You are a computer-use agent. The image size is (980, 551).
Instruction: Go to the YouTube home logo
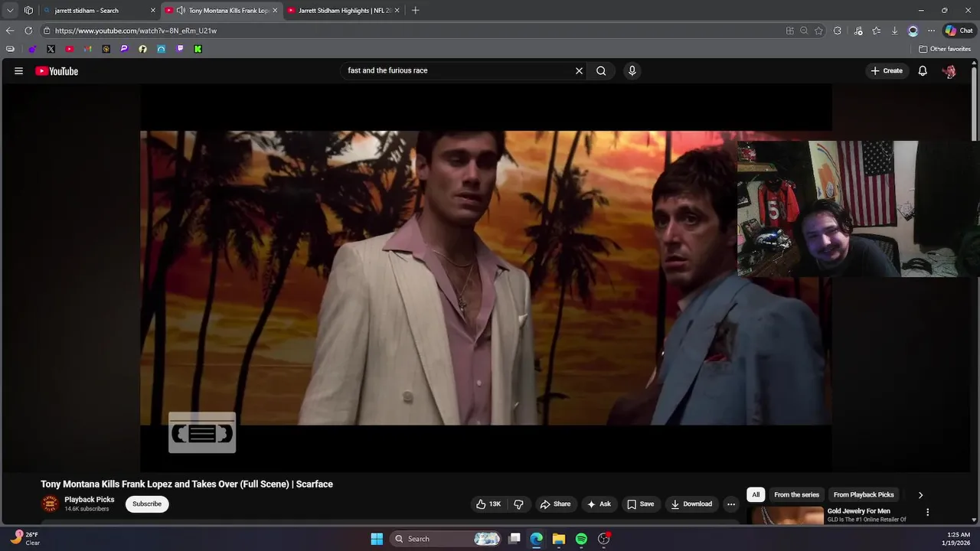click(x=57, y=71)
